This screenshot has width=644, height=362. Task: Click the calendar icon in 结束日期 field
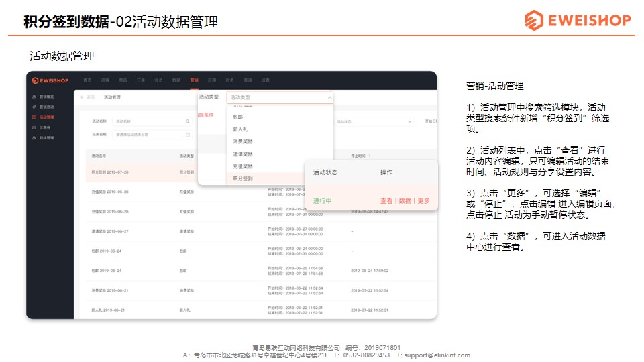tap(188, 135)
